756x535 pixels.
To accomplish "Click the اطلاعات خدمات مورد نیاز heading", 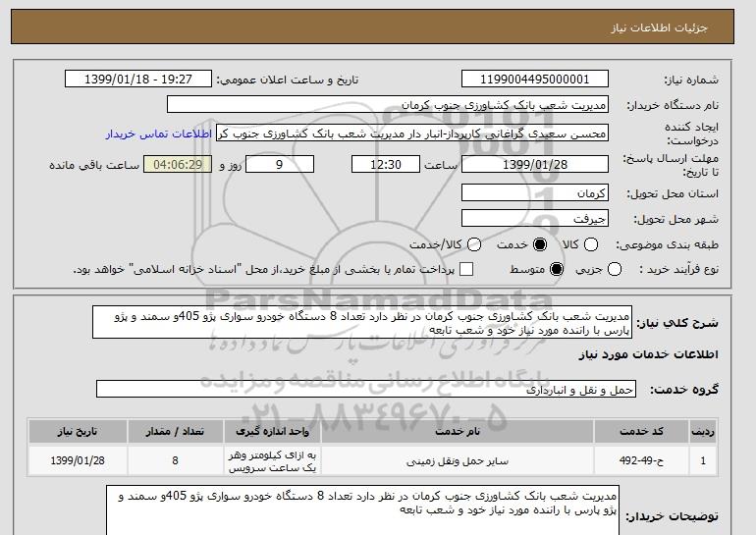I will click(x=648, y=354).
